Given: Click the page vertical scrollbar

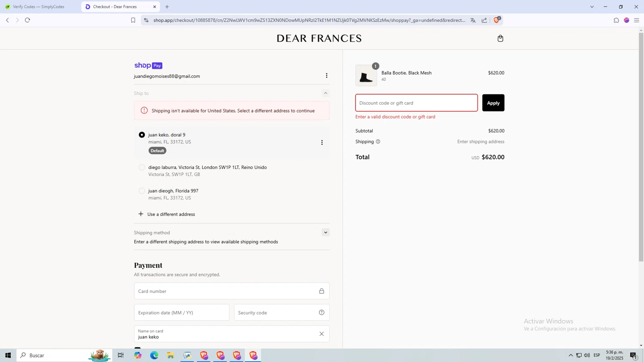Looking at the screenshot, I should click(x=641, y=147).
